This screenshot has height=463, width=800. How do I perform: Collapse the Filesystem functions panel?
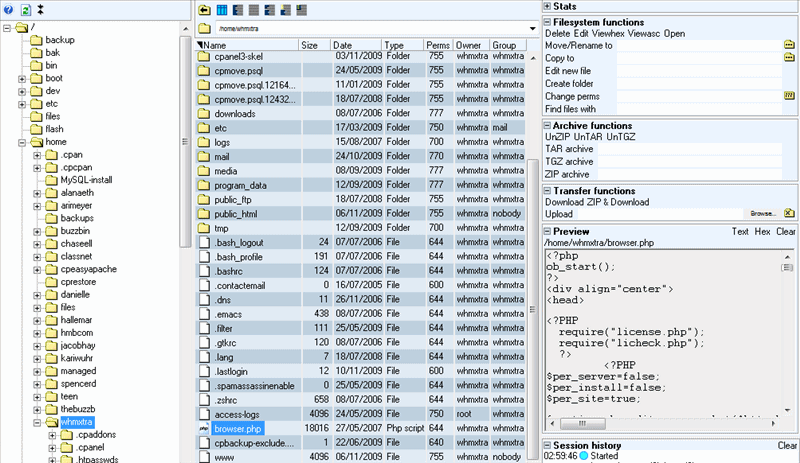point(547,22)
